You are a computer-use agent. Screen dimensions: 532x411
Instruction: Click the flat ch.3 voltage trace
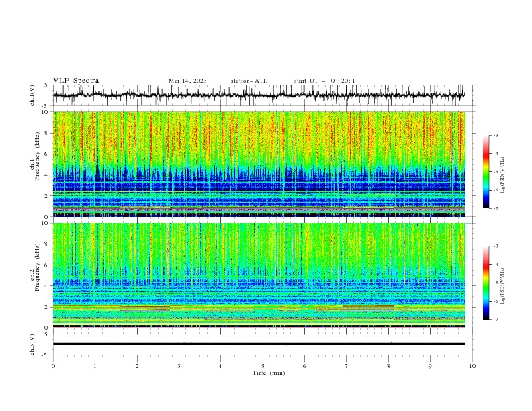click(x=259, y=344)
